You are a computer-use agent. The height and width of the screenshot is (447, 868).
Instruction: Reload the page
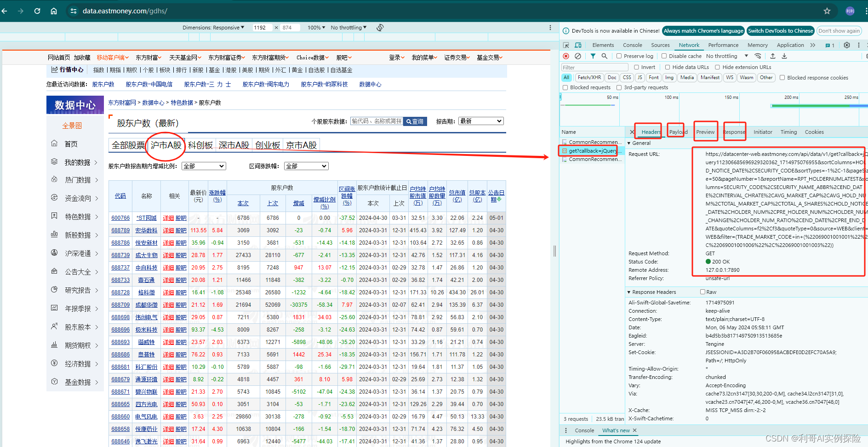coord(37,11)
